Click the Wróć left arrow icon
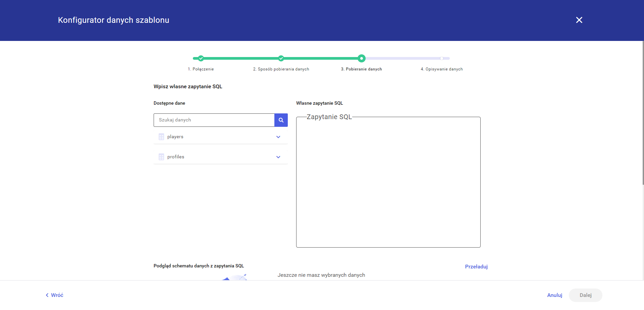The height and width of the screenshot is (310, 644). pos(47,295)
